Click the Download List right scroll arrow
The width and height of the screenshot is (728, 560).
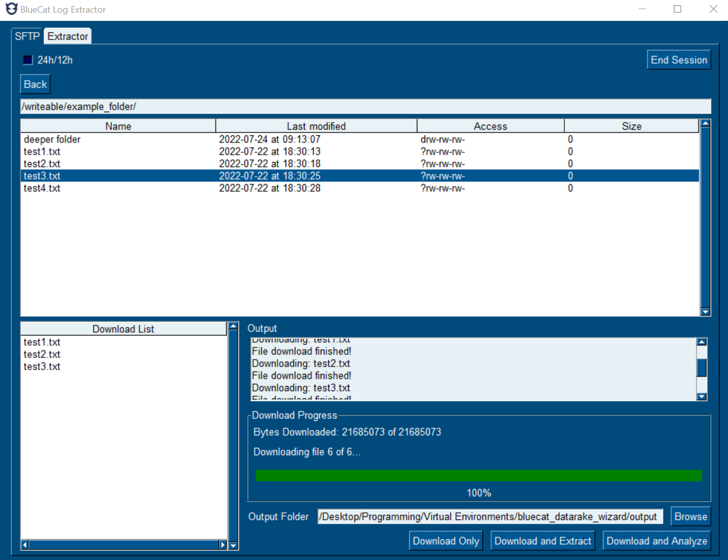[223, 544]
